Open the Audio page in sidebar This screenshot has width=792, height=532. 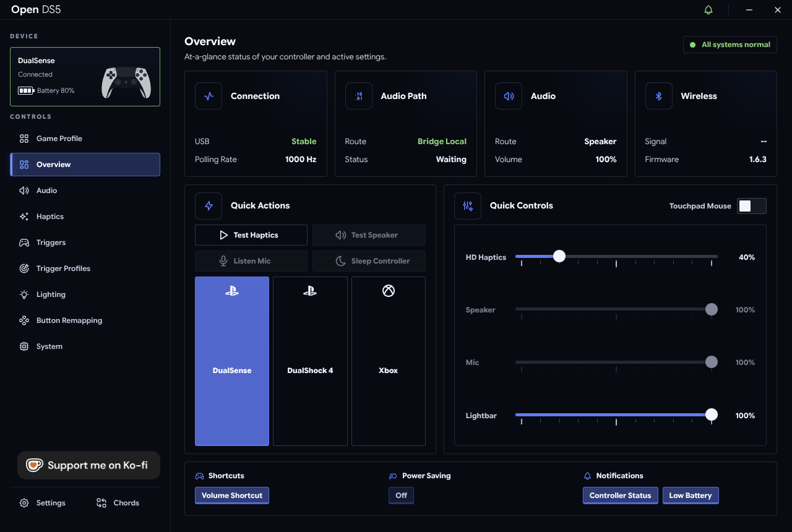[x=85, y=191]
